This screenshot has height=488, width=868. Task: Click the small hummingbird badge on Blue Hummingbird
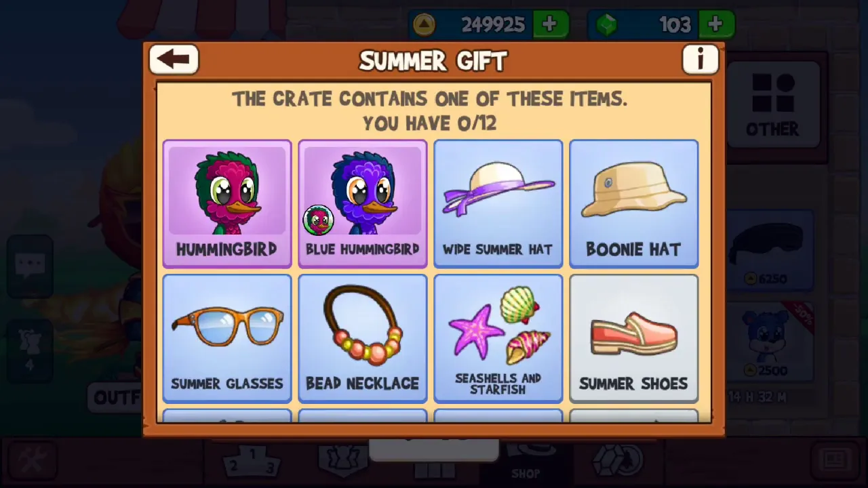pos(319,221)
